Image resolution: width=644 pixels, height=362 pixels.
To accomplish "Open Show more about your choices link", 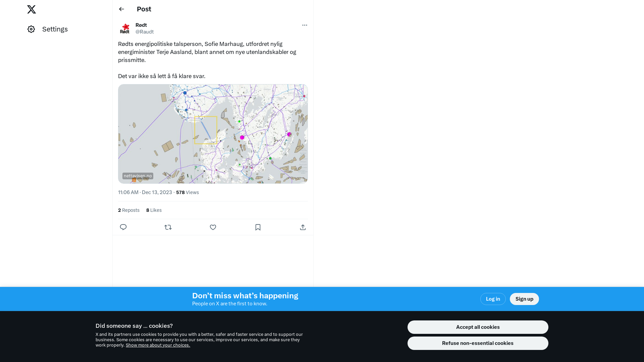I will 158,345.
